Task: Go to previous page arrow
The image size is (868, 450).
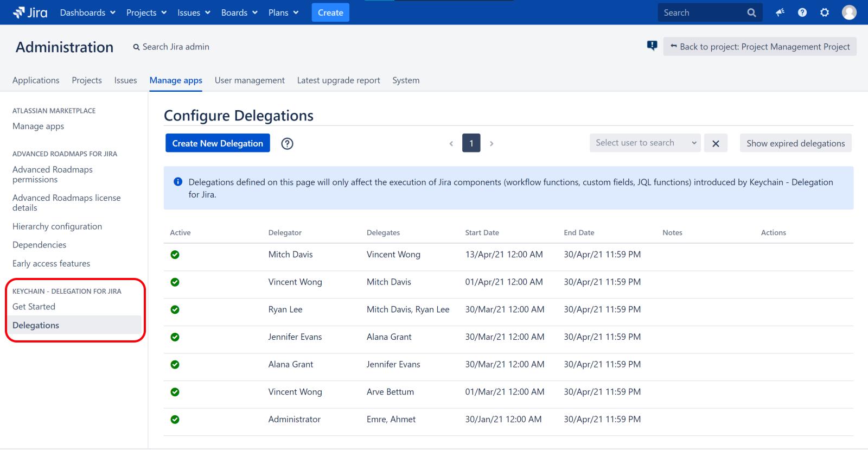Action: pyautogui.click(x=451, y=143)
